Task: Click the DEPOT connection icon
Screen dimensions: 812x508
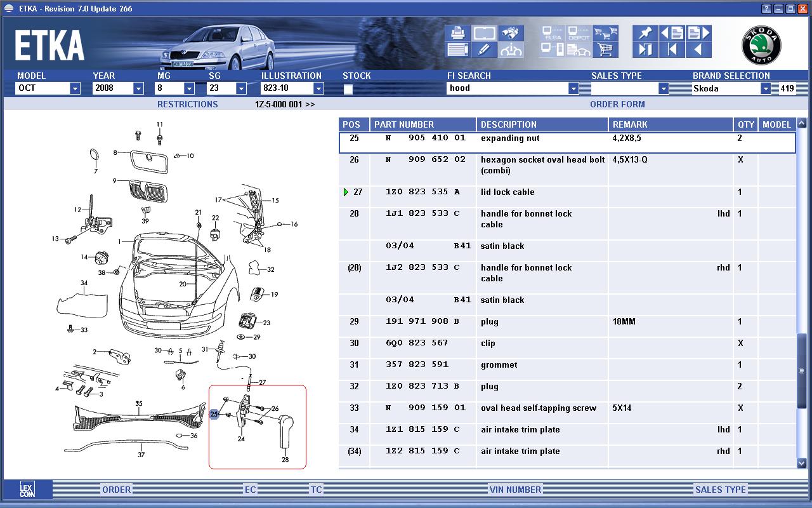Action: coord(579,33)
